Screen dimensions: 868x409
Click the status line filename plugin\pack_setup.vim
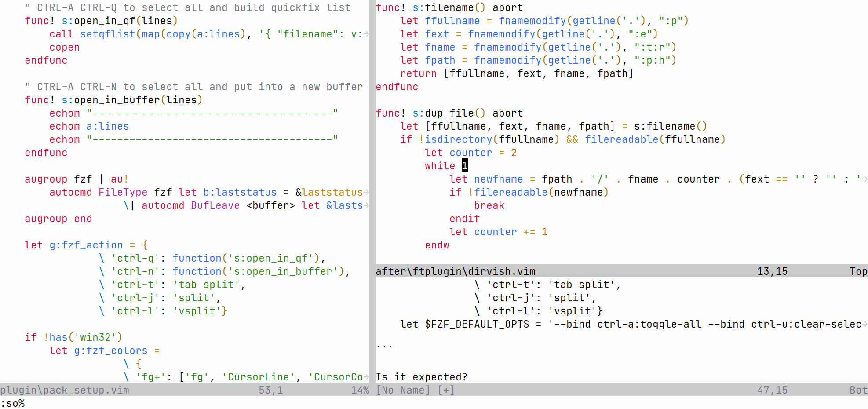65,390
